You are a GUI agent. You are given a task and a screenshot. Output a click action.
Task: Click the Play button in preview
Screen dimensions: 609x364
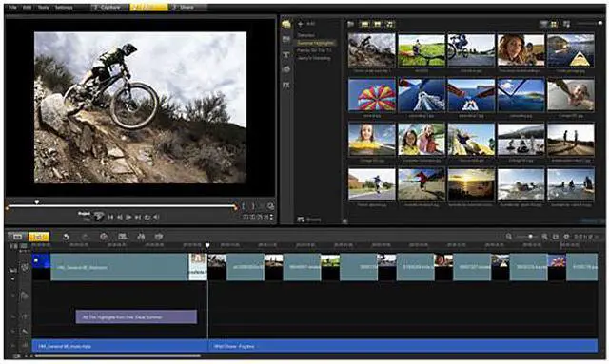pyautogui.click(x=99, y=217)
